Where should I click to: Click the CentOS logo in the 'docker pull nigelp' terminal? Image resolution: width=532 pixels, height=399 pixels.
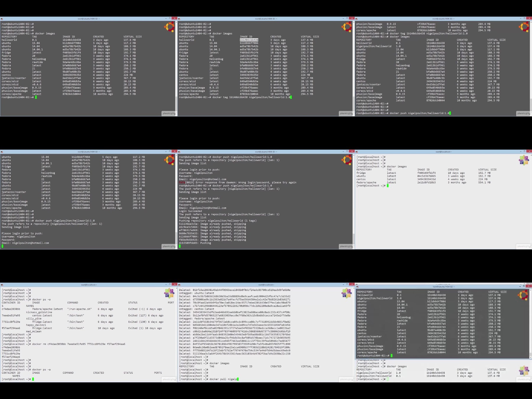tap(347, 293)
